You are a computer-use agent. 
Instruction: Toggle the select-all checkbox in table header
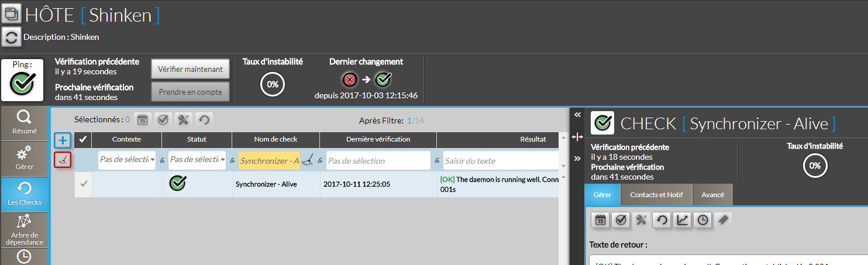tap(83, 139)
